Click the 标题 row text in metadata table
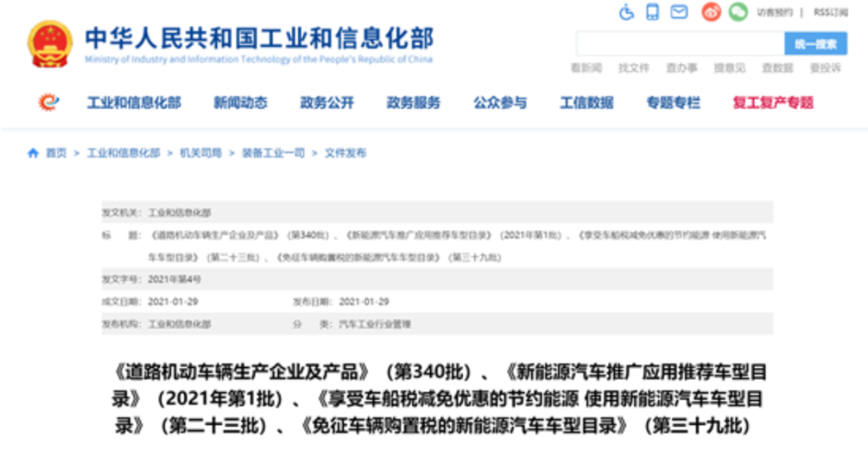 pos(457,247)
